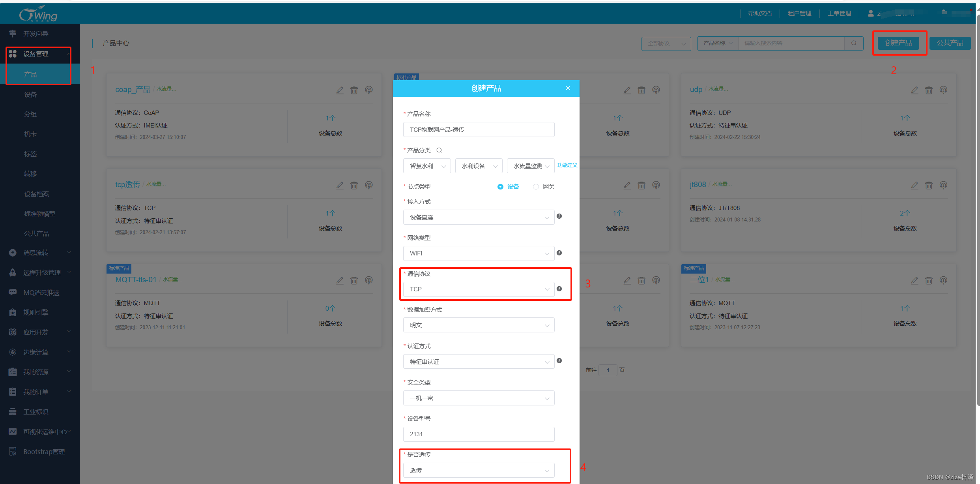Open 帮助文档 in top bar
The image size is (980, 484).
point(760,13)
